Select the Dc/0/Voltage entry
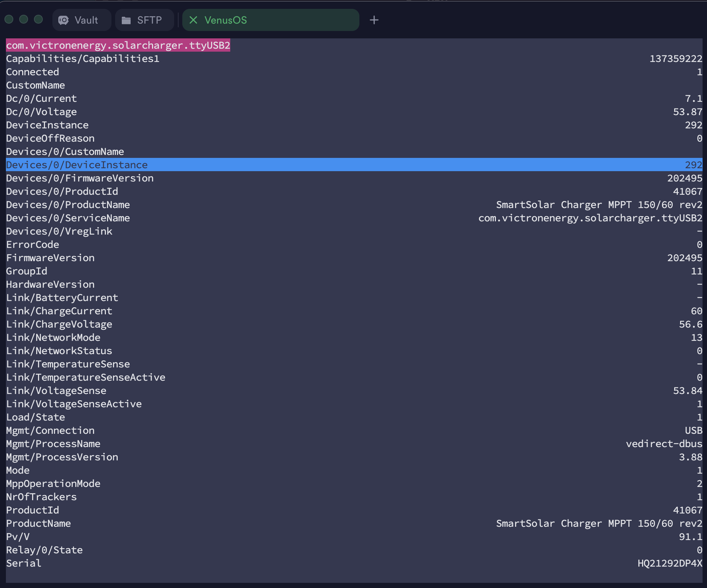Image resolution: width=707 pixels, height=588 pixels. click(41, 112)
